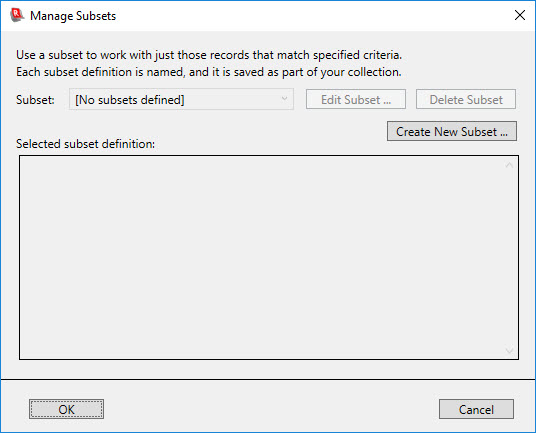This screenshot has height=433, width=536.
Task: Click inside the selected subset definition box
Action: click(x=262, y=257)
